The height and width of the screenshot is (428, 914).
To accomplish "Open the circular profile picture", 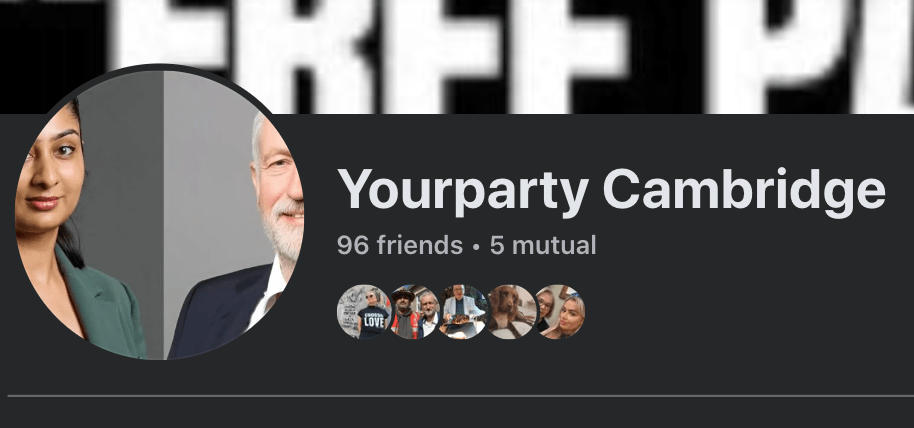I will [159, 215].
